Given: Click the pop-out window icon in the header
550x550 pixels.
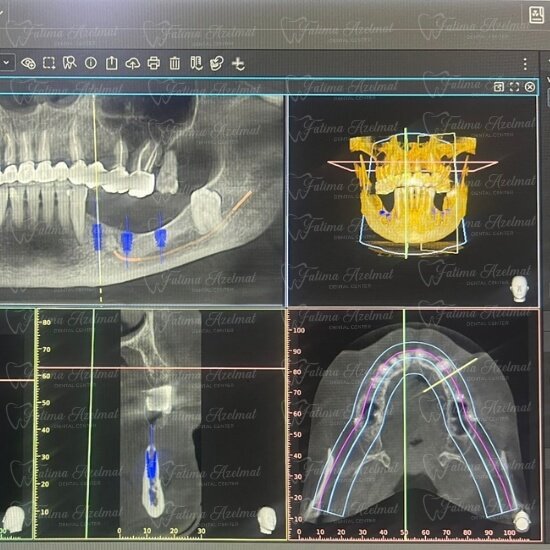Looking at the screenshot, I should click(498, 87).
